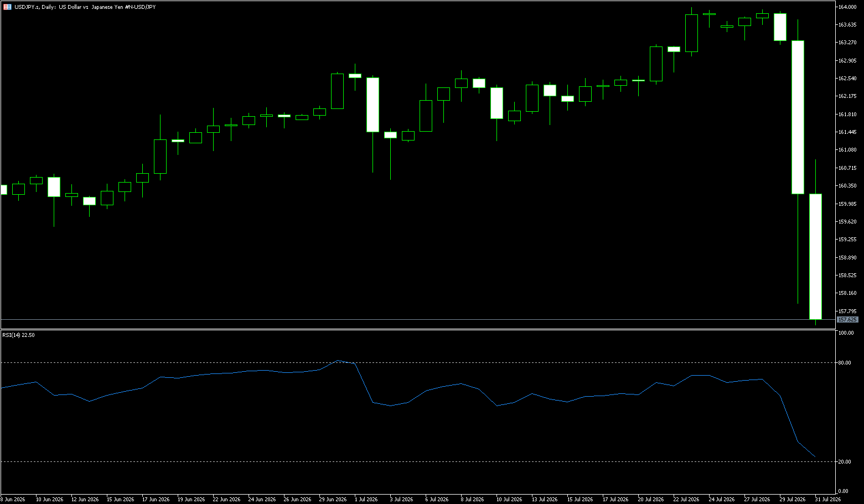Viewport: 864px width, 504px height.
Task: Click the 157.795 price axis label
Action: [848, 311]
